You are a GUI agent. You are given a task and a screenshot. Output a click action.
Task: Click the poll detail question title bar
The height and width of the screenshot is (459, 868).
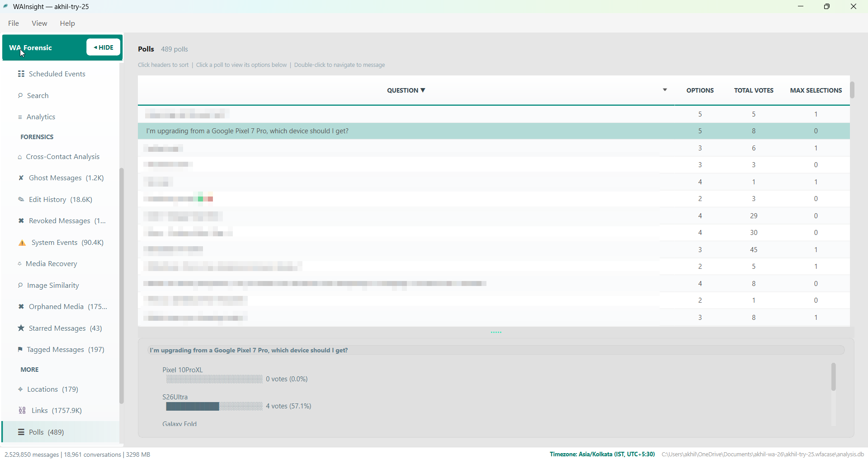coord(496,351)
